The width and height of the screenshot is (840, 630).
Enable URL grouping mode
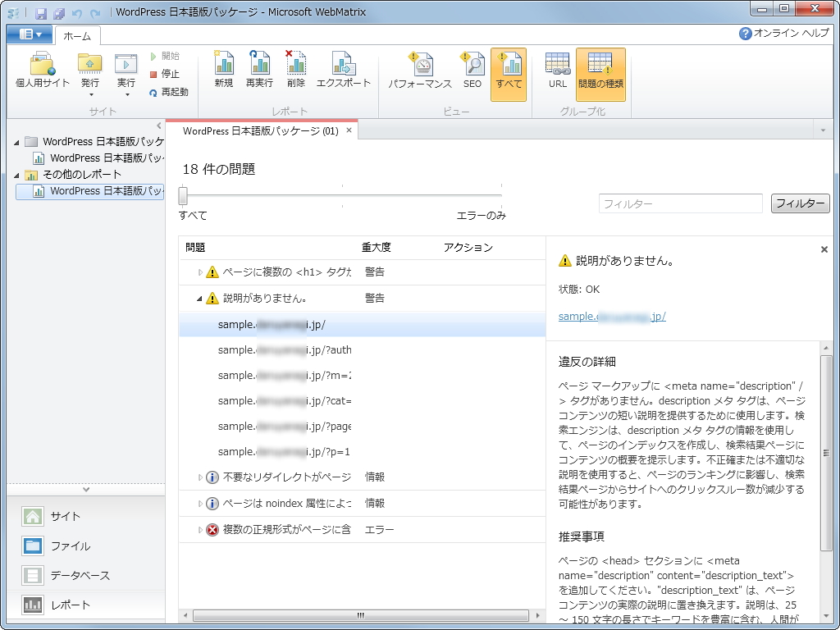pos(557,72)
